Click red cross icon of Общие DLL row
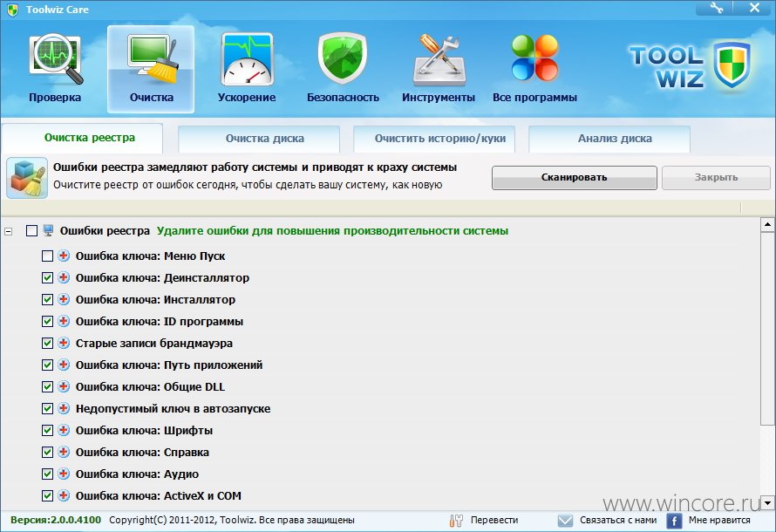The height and width of the screenshot is (532, 776). 64,386
